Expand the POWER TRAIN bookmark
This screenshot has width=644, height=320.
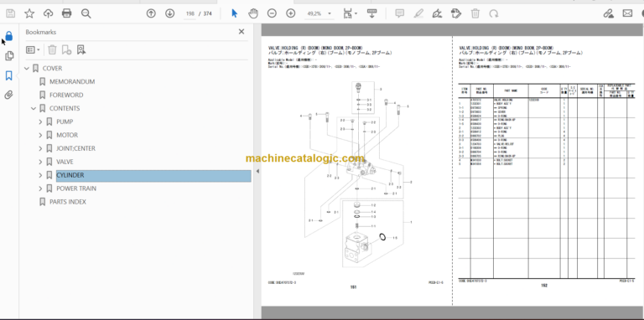[40, 188]
